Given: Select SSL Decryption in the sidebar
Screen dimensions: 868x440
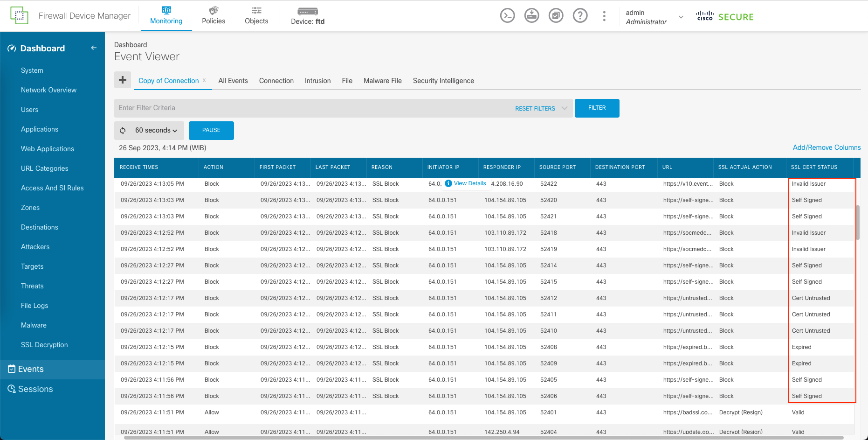Looking at the screenshot, I should [x=44, y=345].
